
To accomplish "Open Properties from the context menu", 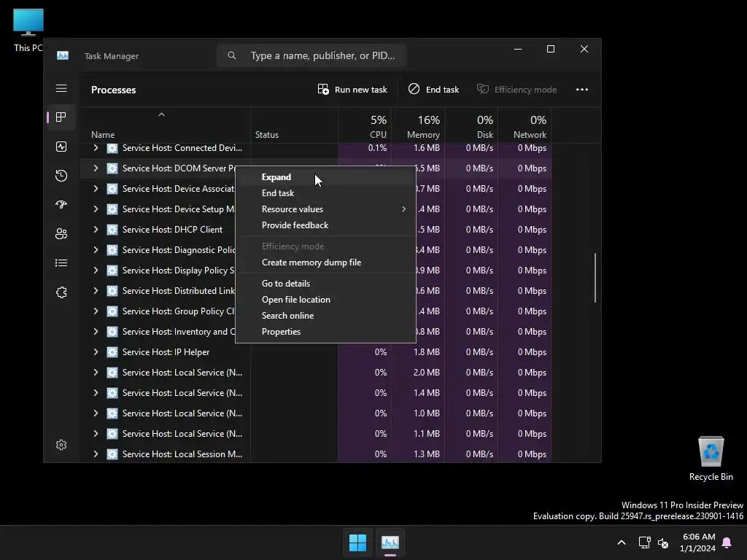I will coord(325,332).
